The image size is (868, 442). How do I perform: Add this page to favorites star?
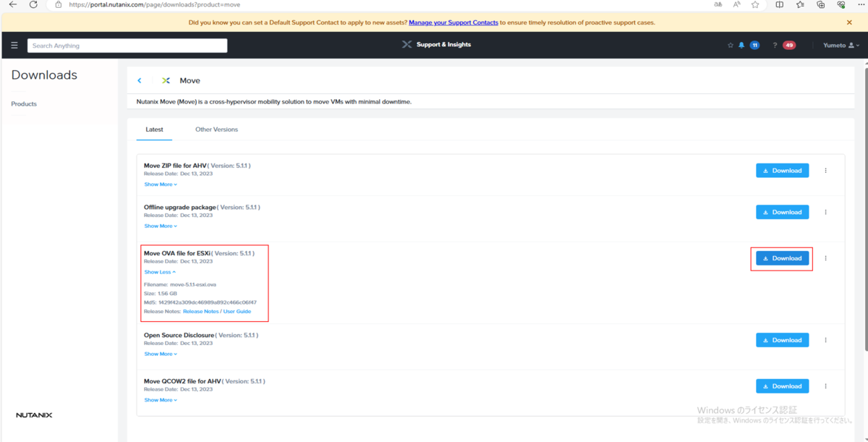[755, 4]
